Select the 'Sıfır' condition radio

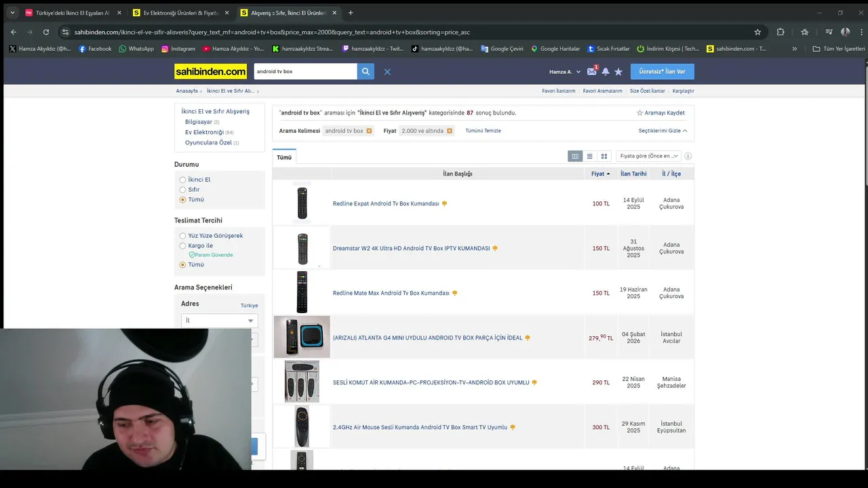[x=182, y=190]
